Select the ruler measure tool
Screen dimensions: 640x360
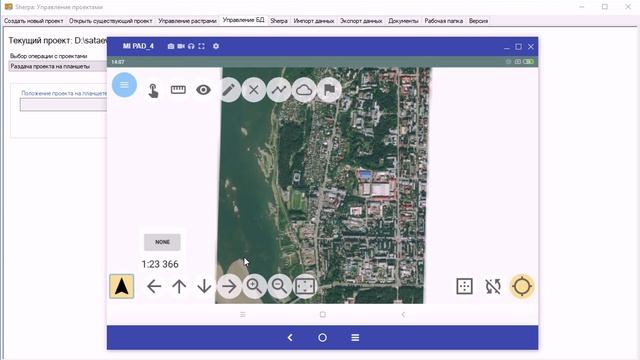click(178, 89)
